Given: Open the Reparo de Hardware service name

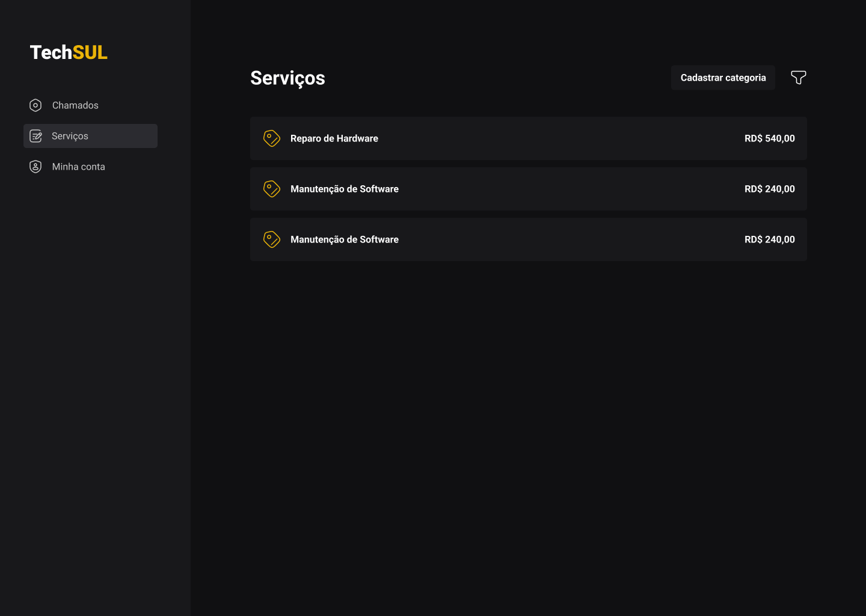Looking at the screenshot, I should click(334, 138).
